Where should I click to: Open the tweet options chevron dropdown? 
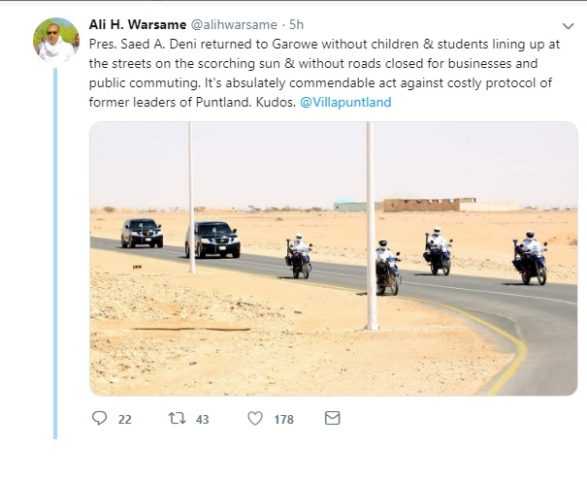568,26
